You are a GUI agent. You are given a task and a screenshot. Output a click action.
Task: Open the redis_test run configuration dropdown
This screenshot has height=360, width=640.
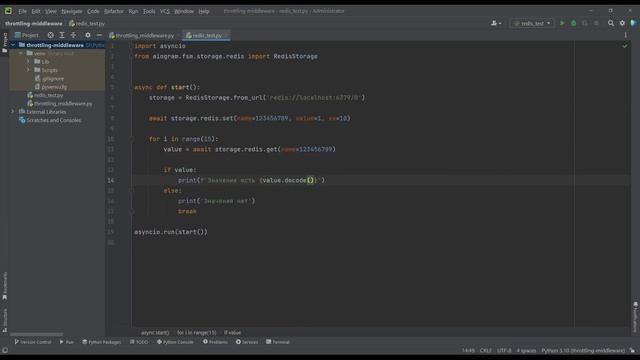pyautogui.click(x=532, y=23)
